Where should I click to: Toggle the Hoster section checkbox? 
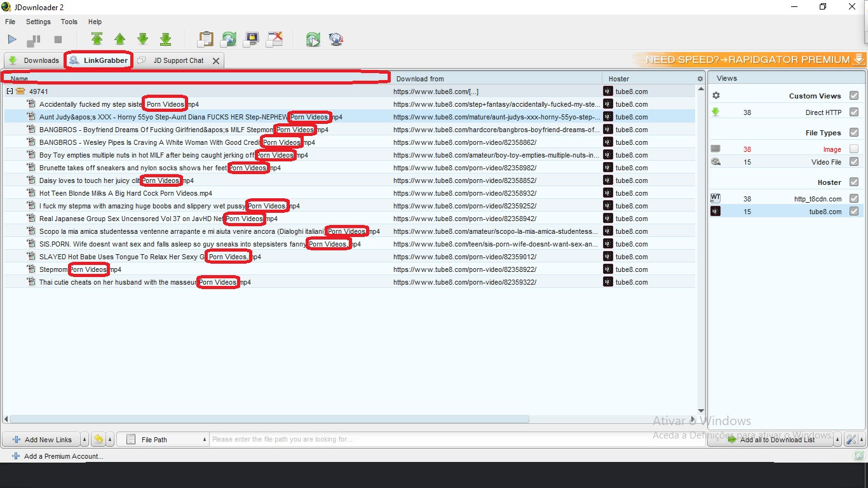(x=854, y=182)
